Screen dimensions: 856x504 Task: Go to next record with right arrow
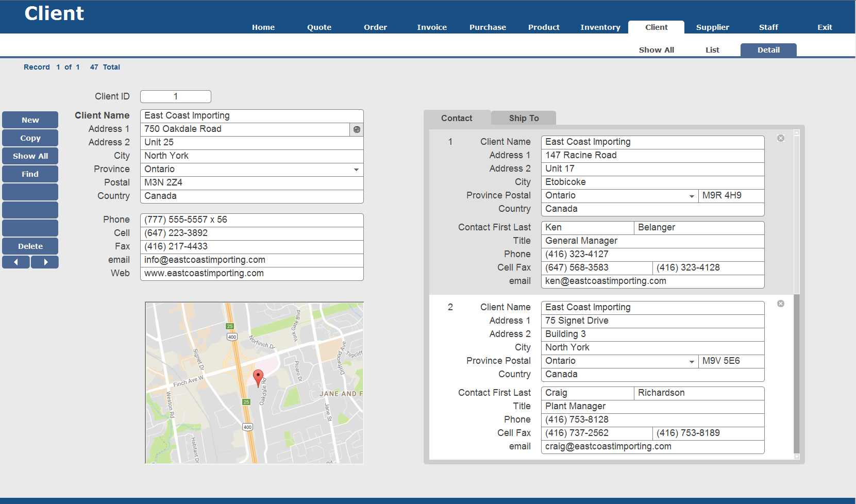[x=45, y=262]
